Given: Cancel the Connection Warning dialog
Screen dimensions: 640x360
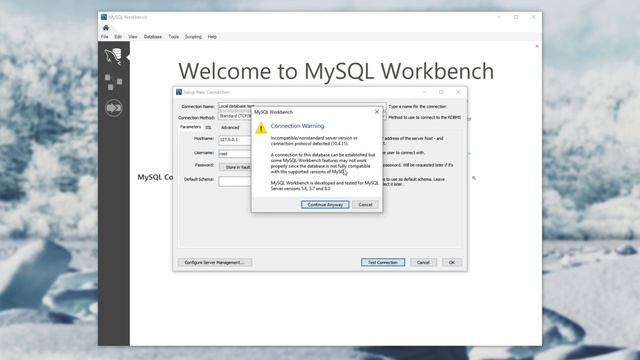Looking at the screenshot, I should click(x=365, y=204).
